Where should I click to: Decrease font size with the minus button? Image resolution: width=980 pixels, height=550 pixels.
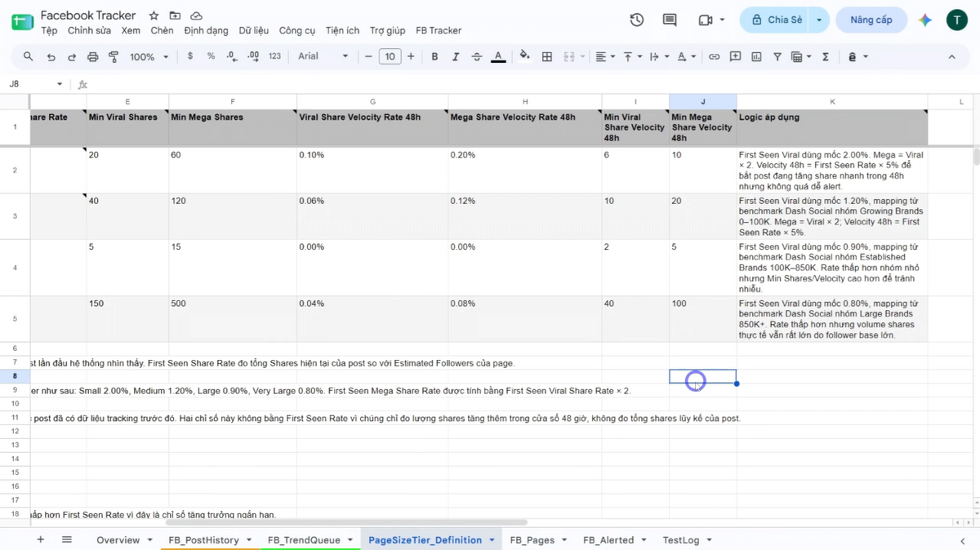(369, 56)
